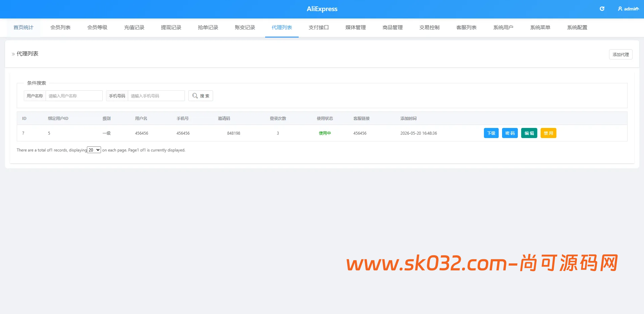This screenshot has width=644, height=314.
Task: Go to 系统用户 tab
Action: (503, 28)
